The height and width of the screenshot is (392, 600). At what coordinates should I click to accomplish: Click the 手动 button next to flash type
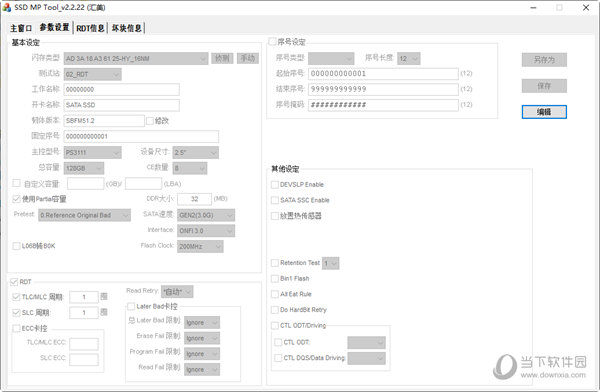tap(248, 58)
